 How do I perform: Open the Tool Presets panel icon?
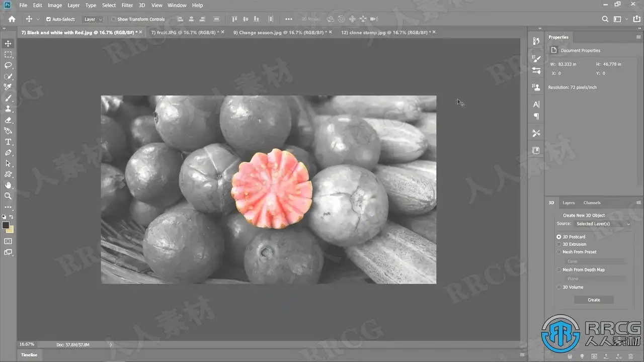(x=536, y=133)
